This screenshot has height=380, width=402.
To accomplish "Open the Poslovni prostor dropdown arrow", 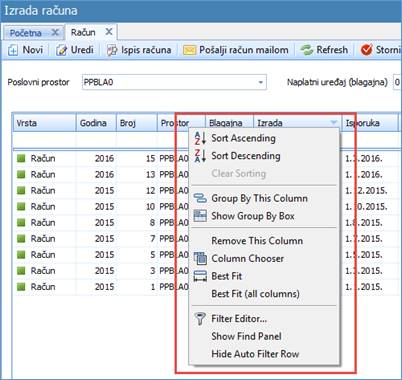I will pyautogui.click(x=261, y=82).
